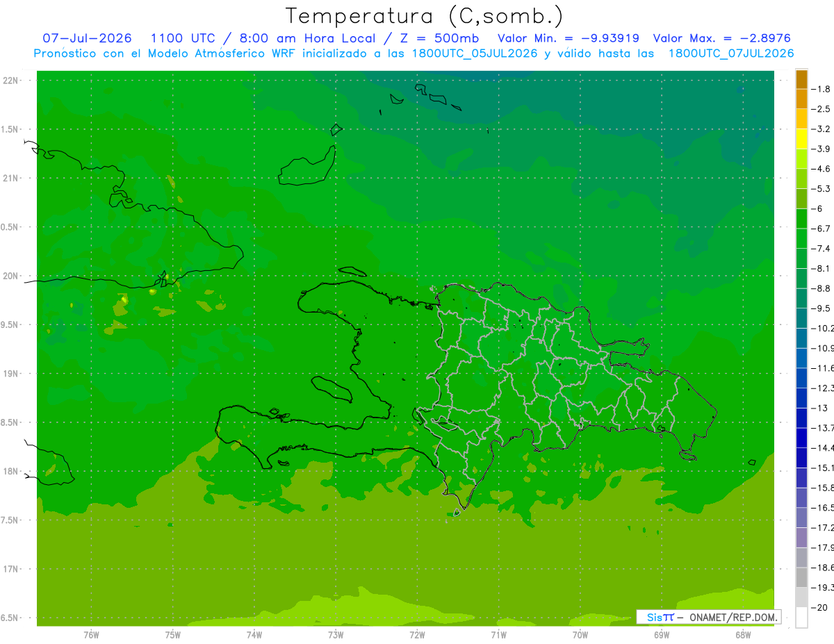
Task: Select the teal swatch between -9.5 and -10.2
Action: click(x=801, y=318)
